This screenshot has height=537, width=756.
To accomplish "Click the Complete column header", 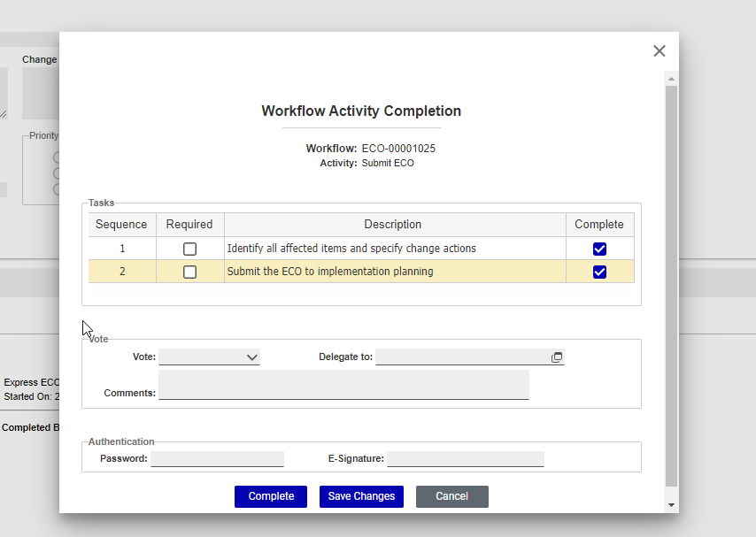I will [599, 225].
